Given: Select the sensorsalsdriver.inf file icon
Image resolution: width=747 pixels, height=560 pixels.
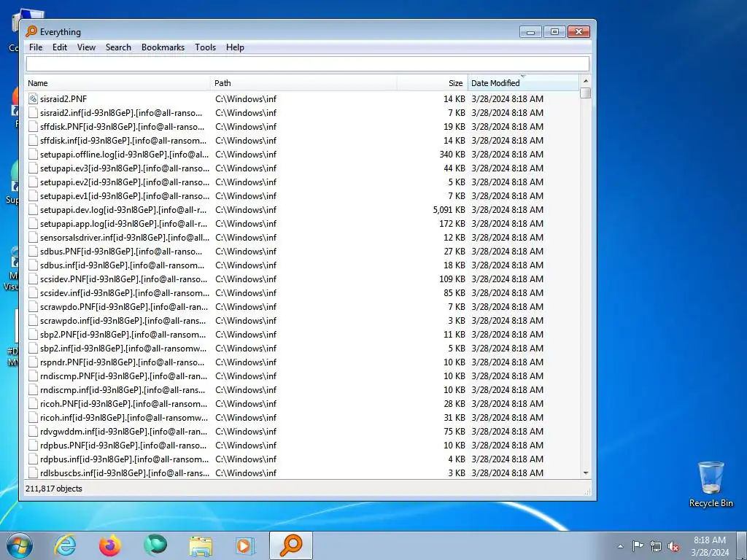Looking at the screenshot, I should point(33,237).
